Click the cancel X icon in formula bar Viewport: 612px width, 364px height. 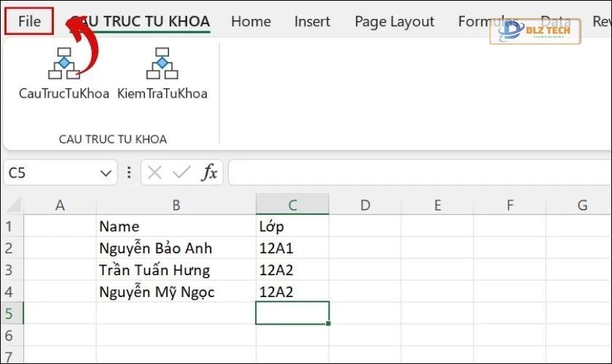pyautogui.click(x=154, y=173)
